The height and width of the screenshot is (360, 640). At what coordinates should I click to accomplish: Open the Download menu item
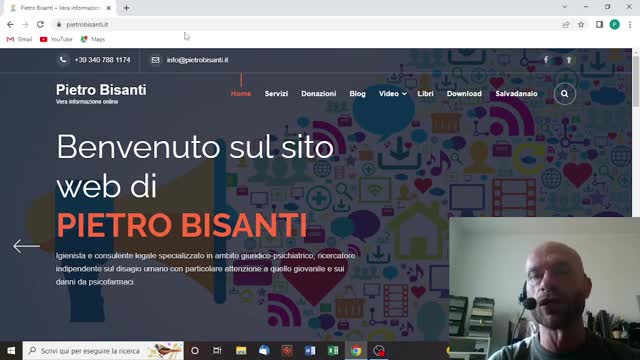point(464,93)
